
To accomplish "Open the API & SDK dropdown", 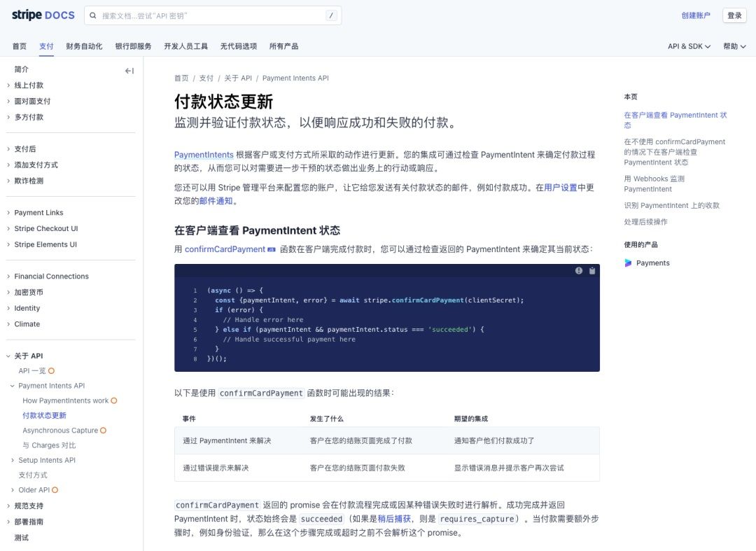I will click(x=689, y=46).
